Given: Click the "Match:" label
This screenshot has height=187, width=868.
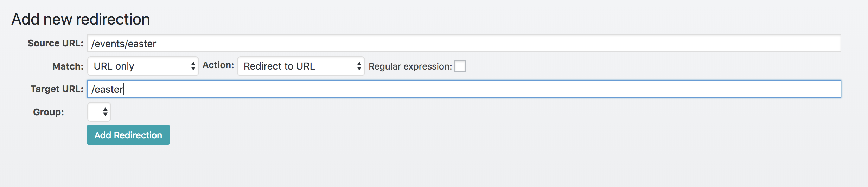Looking at the screenshot, I should point(68,66).
